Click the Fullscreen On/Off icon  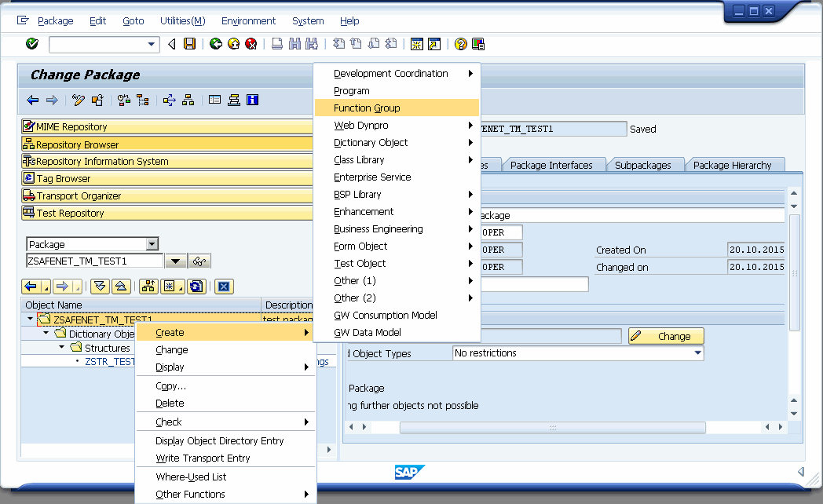[214, 100]
